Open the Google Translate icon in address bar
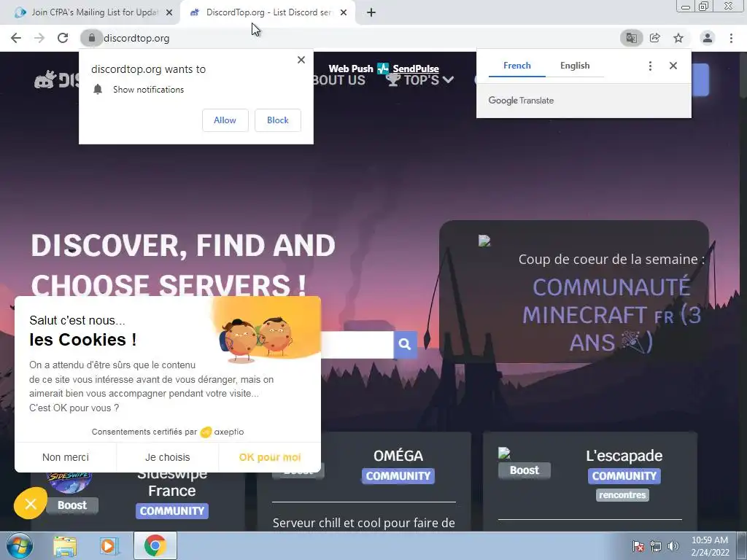Viewport: 747px width, 560px height. click(x=631, y=38)
